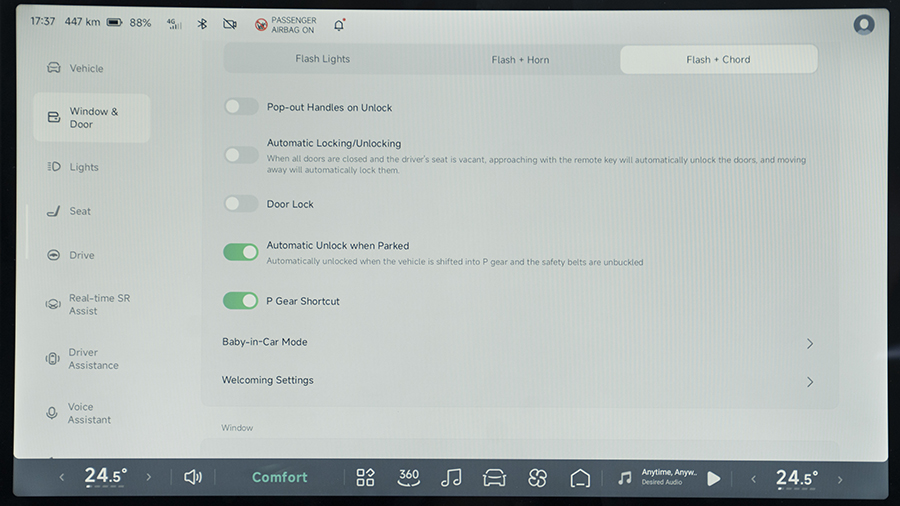Open the user profile avatar
The height and width of the screenshot is (506, 900).
coord(864,25)
